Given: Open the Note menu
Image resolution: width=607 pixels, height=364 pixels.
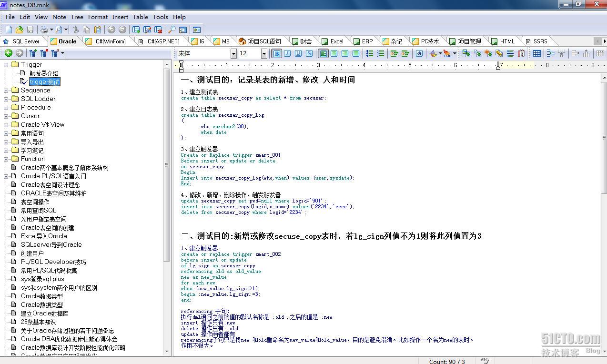Looking at the screenshot, I should point(59,17).
